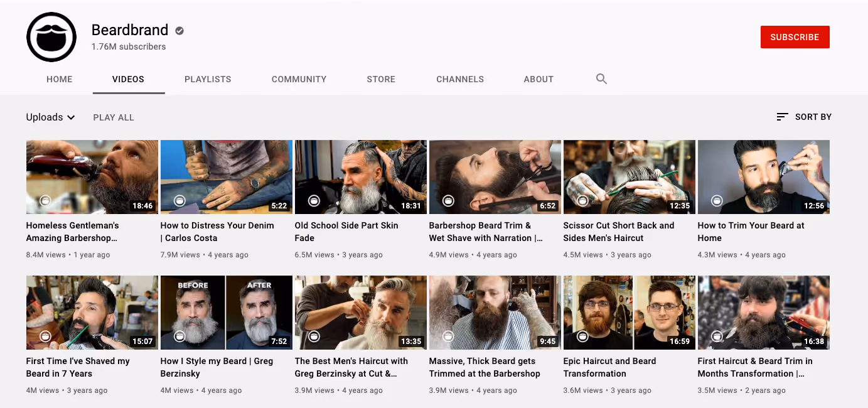Open the Playlists tab

208,79
